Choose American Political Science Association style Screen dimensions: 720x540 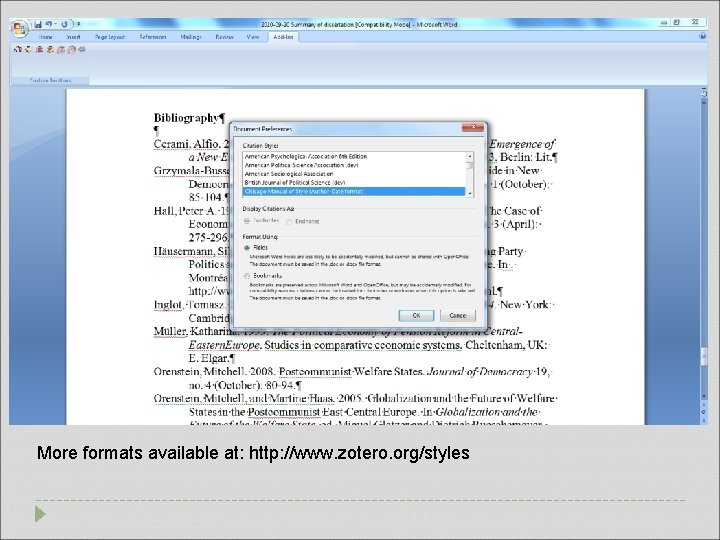[354, 165]
